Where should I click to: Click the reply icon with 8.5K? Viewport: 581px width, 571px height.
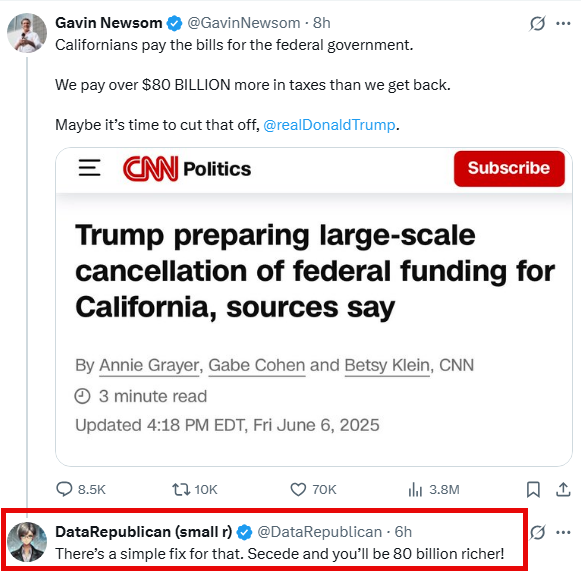(64, 489)
